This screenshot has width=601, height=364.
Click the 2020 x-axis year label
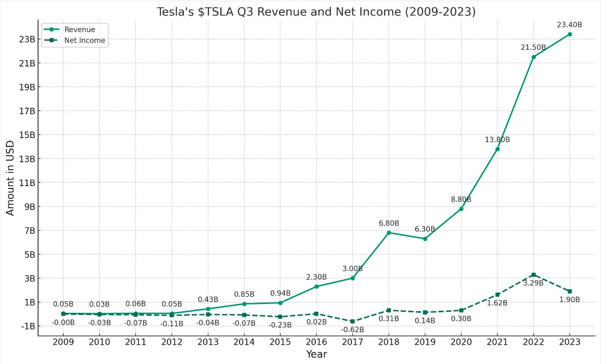click(461, 342)
